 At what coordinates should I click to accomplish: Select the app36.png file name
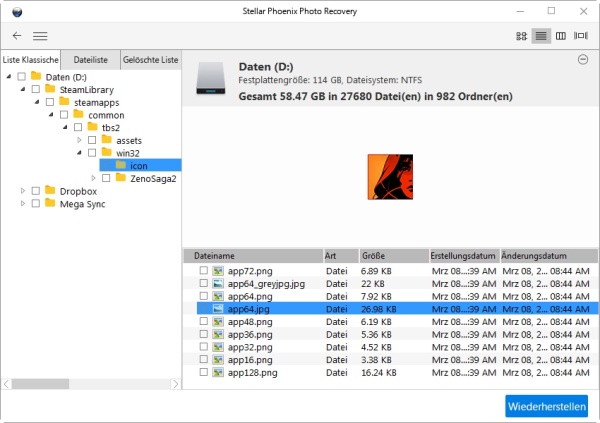(x=250, y=335)
